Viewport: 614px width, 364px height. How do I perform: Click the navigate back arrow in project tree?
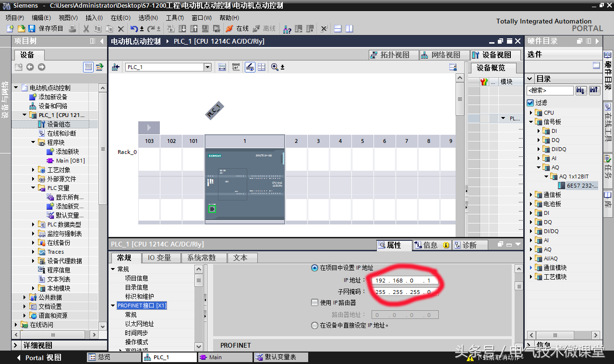tap(30, 67)
